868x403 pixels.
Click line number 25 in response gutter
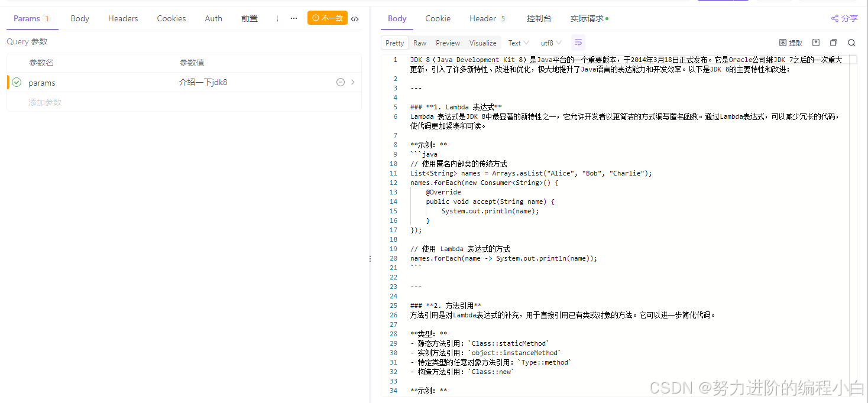click(394, 305)
